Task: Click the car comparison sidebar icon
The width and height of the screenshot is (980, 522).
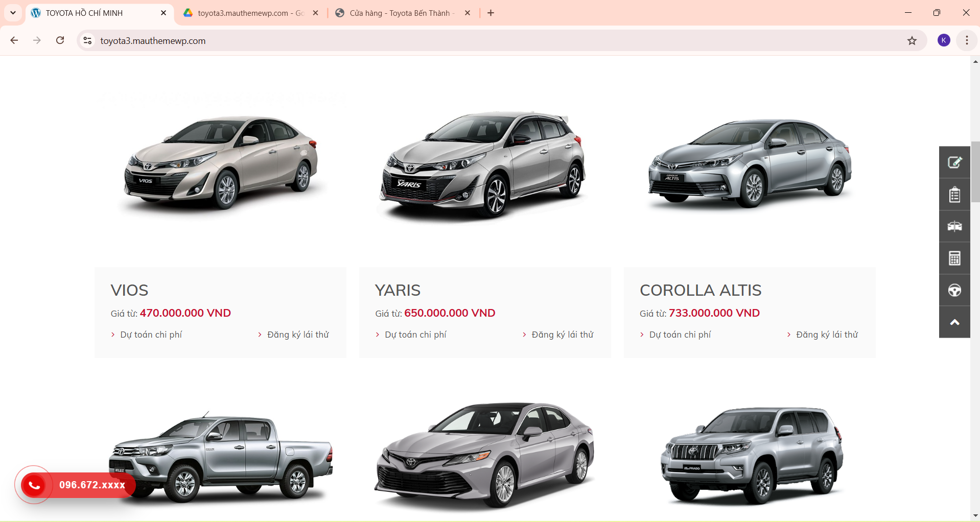Action: [954, 226]
